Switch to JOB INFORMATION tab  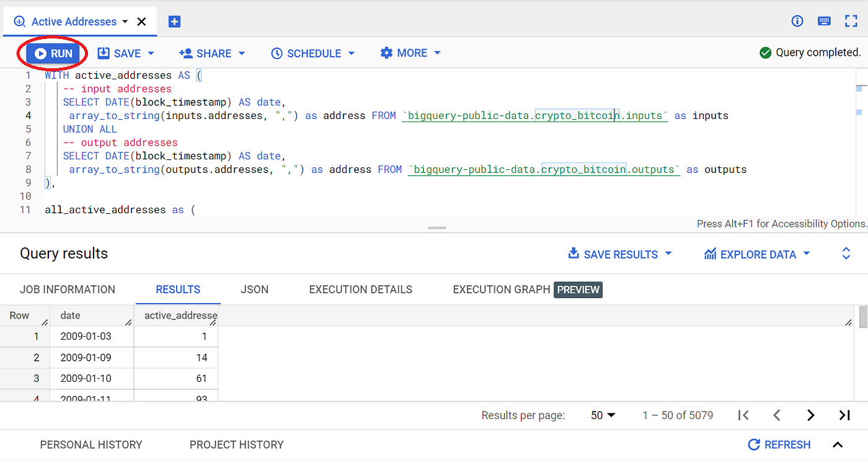point(68,290)
